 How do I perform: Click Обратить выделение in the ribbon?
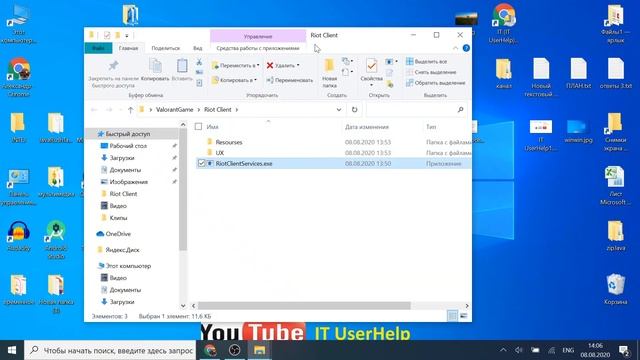pos(435,83)
